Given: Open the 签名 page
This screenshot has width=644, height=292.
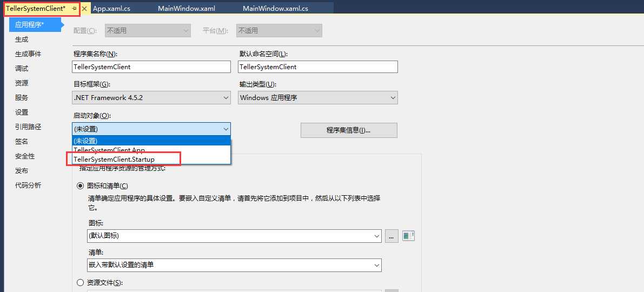Looking at the screenshot, I should coord(22,141).
